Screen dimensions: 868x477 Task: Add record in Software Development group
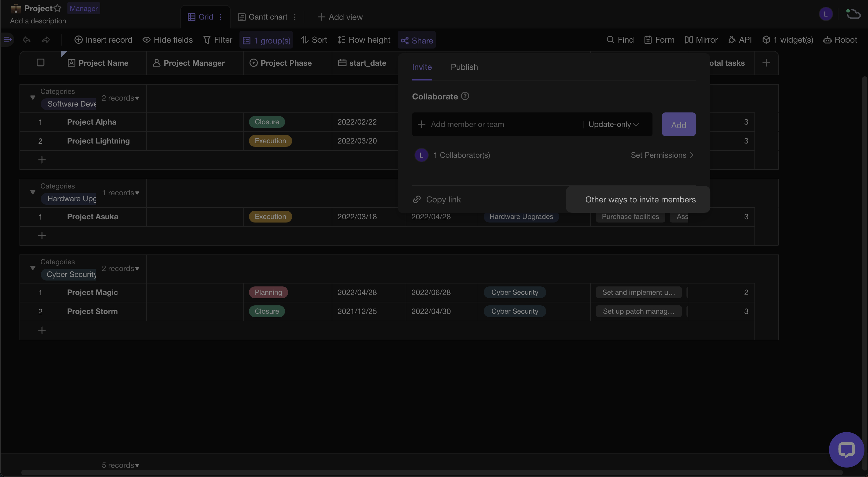click(x=42, y=160)
